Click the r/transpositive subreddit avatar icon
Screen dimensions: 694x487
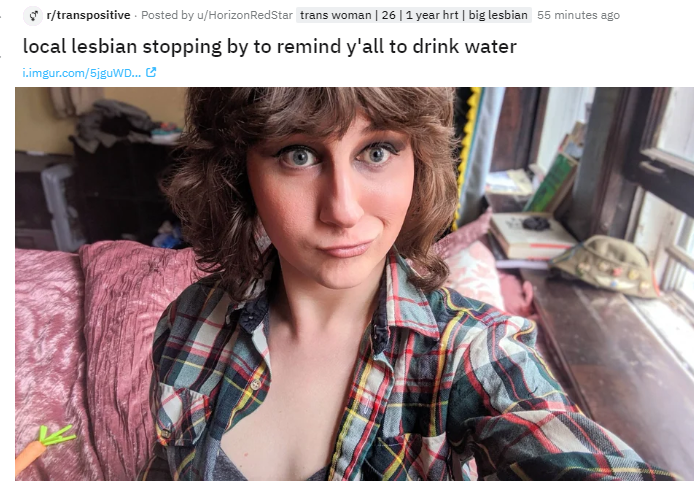[x=33, y=15]
